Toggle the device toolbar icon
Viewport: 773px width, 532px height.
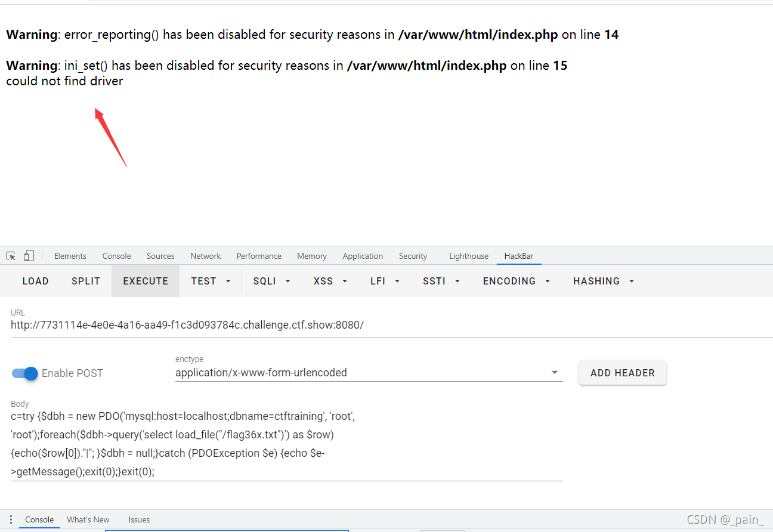coord(29,256)
